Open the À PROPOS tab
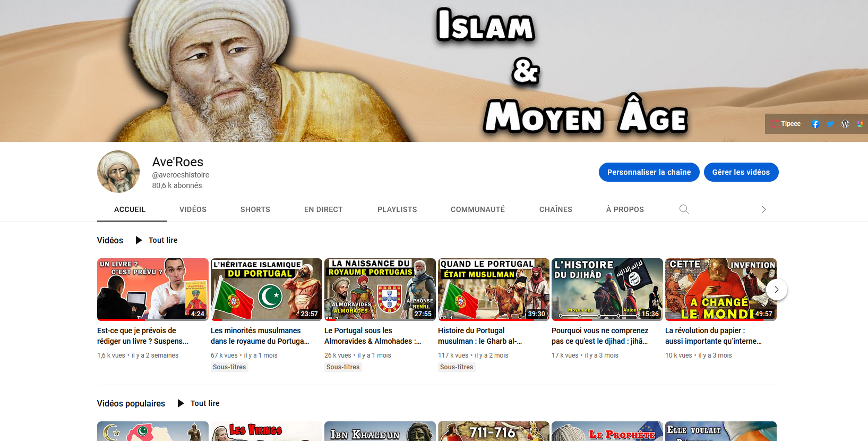 tap(625, 209)
